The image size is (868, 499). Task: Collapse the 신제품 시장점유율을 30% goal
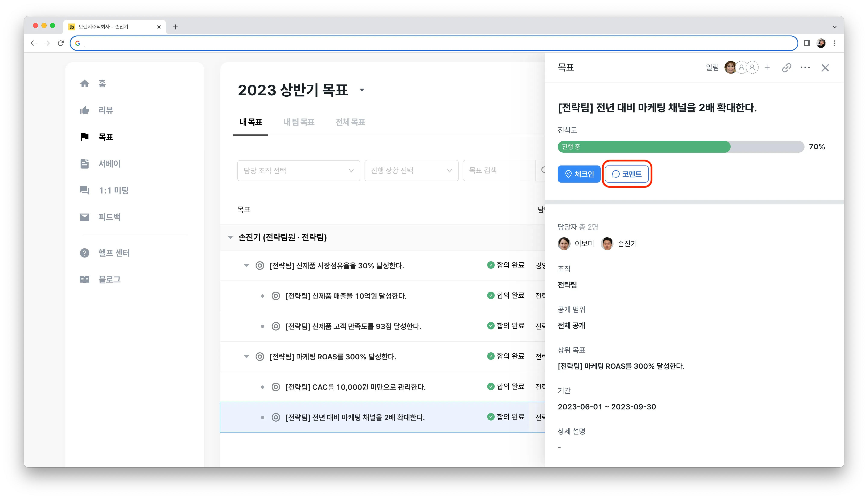(246, 265)
